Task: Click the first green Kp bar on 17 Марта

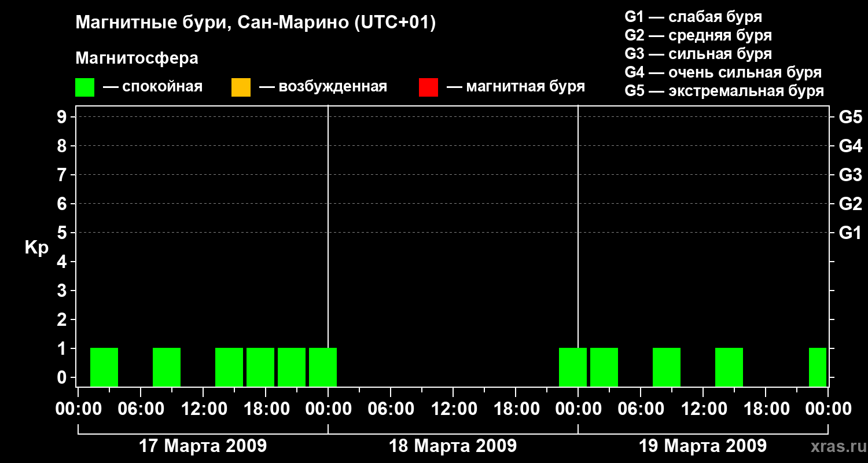Action: [104, 367]
